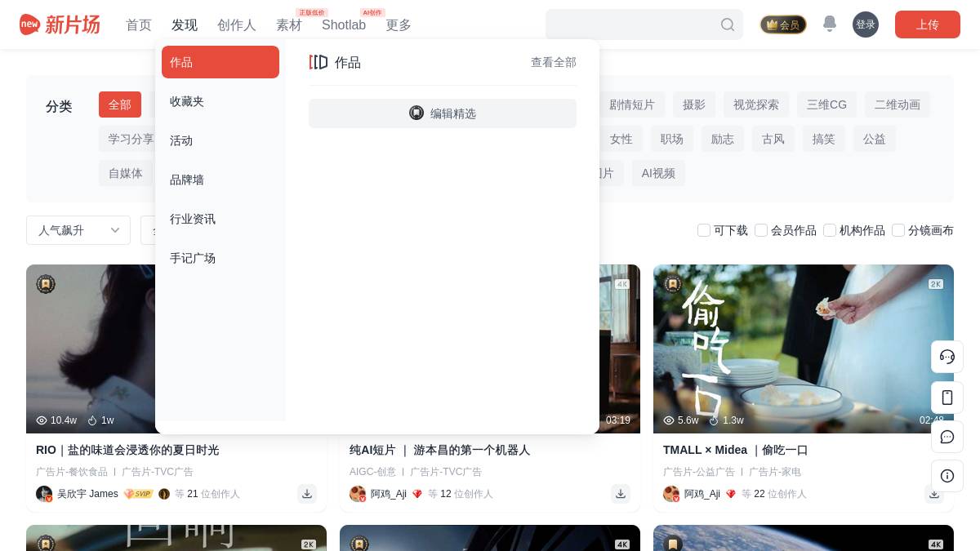Screen dimensions: 980x551
Task: Click the 编辑精选 button
Action: click(443, 113)
